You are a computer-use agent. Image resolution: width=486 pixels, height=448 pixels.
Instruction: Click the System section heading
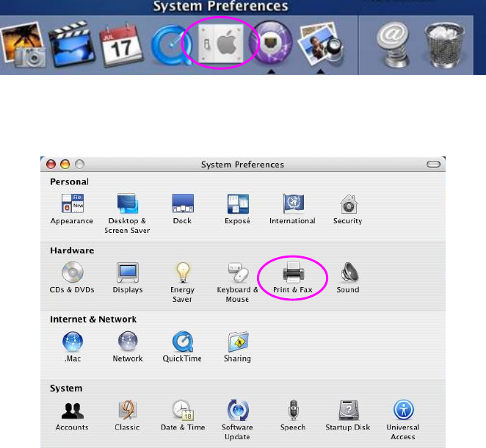tap(66, 389)
